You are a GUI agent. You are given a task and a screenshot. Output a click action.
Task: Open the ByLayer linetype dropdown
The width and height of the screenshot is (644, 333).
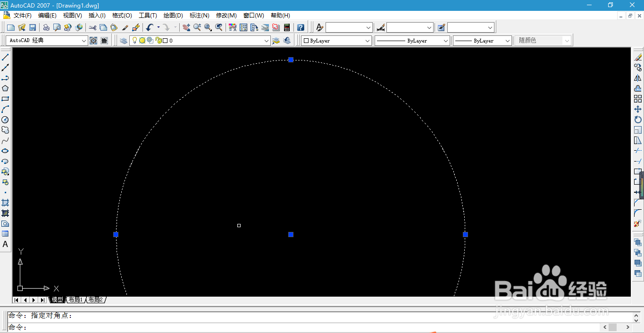coord(413,41)
